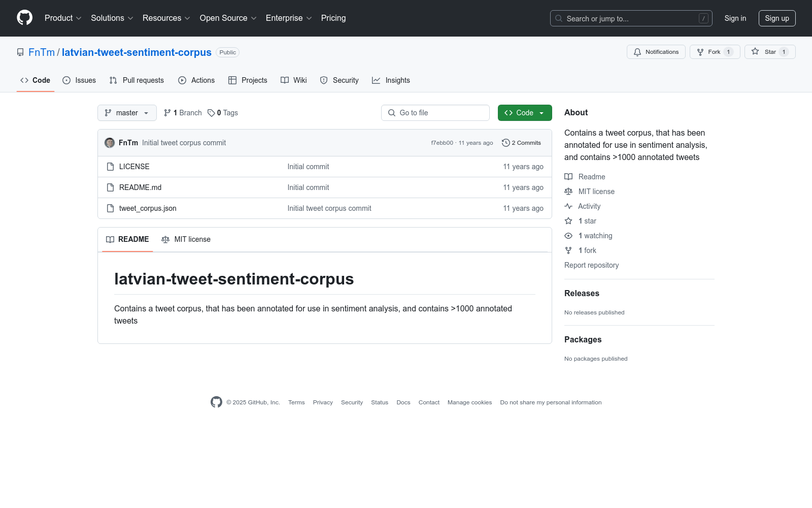View the 1 star stargazers link
The width and height of the screenshot is (812, 508).
click(x=581, y=221)
